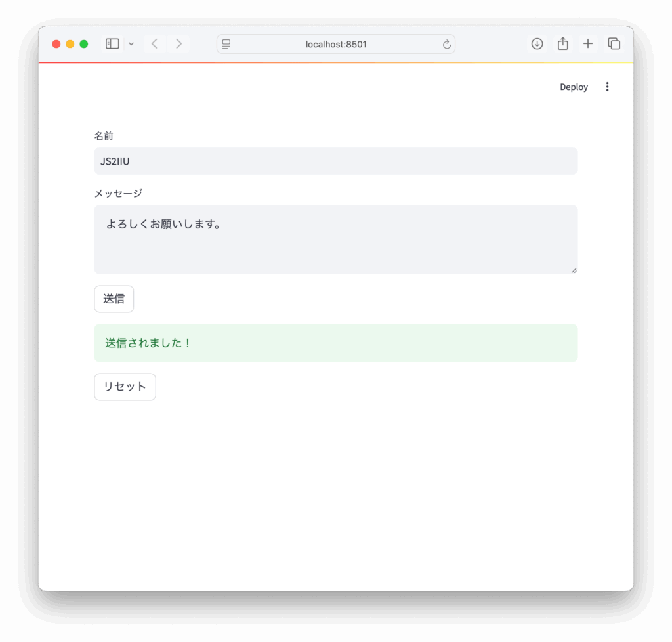Click the localhost:8501 address bar
Viewport: 672px width, 642px height.
(336, 44)
